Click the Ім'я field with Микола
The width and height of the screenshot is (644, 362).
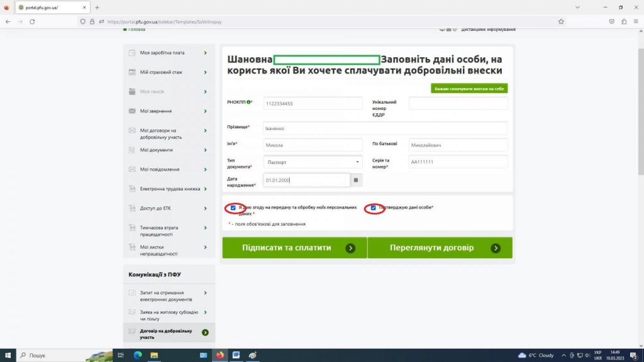pyautogui.click(x=313, y=145)
